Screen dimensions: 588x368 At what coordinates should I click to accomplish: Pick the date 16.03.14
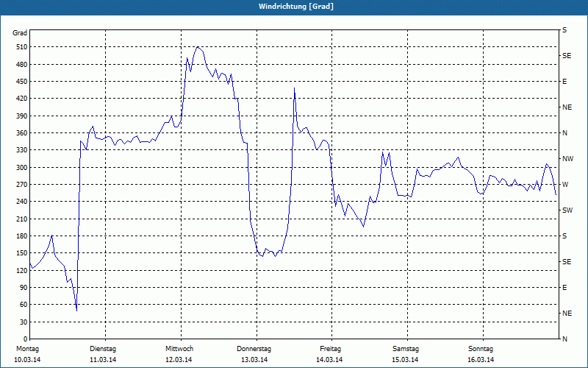[481, 360]
